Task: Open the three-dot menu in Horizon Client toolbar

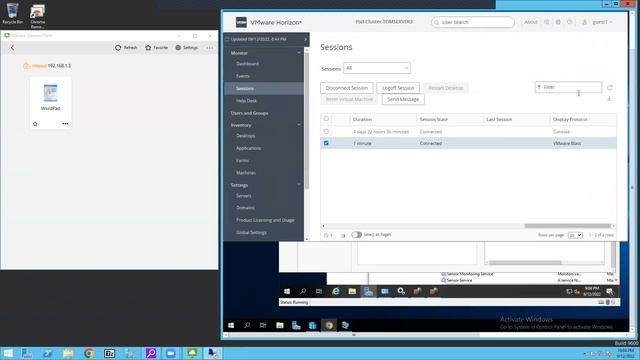Action: [209, 48]
